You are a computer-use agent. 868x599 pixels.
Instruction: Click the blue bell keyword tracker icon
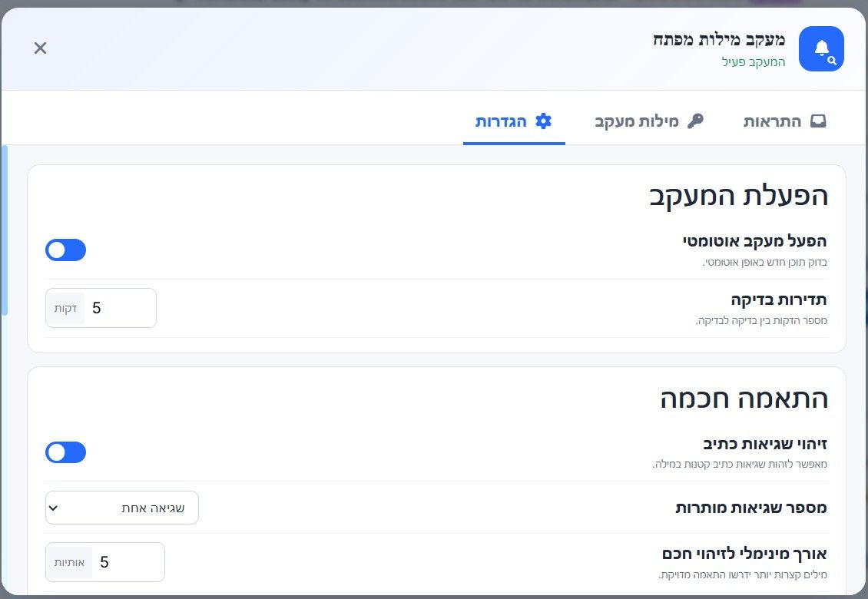(821, 48)
